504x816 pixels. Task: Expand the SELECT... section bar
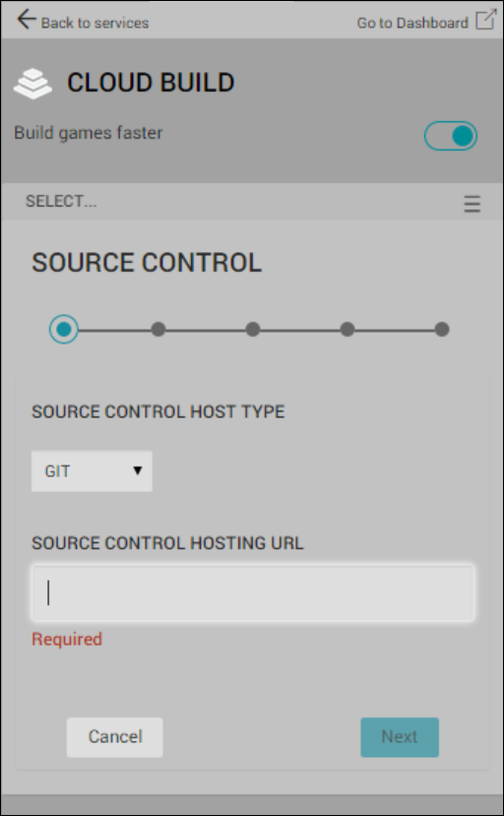252,202
